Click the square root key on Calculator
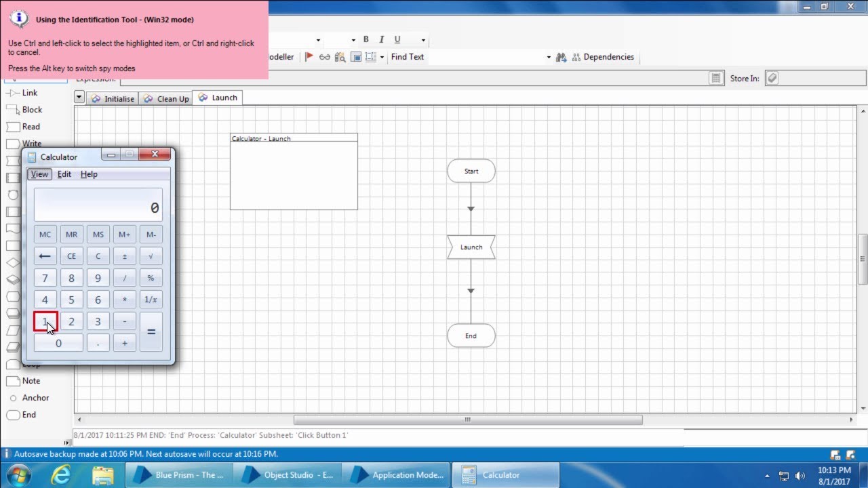868x488 pixels. click(x=151, y=256)
